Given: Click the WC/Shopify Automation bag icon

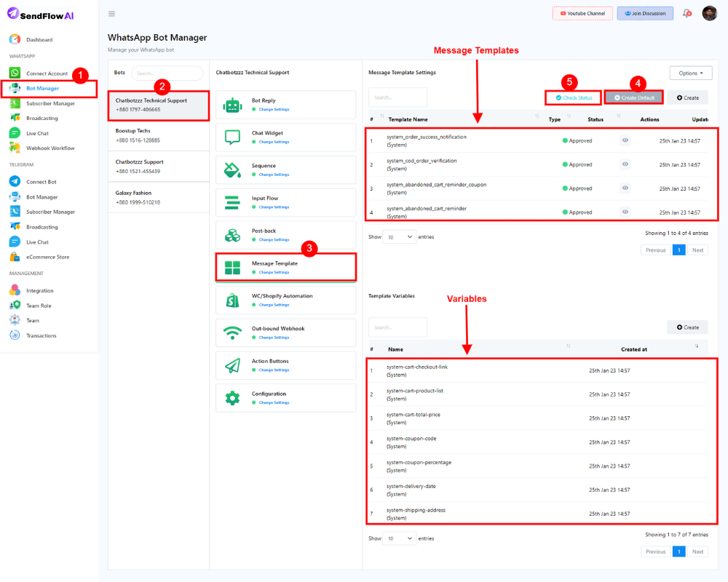Looking at the screenshot, I should 233,300.
